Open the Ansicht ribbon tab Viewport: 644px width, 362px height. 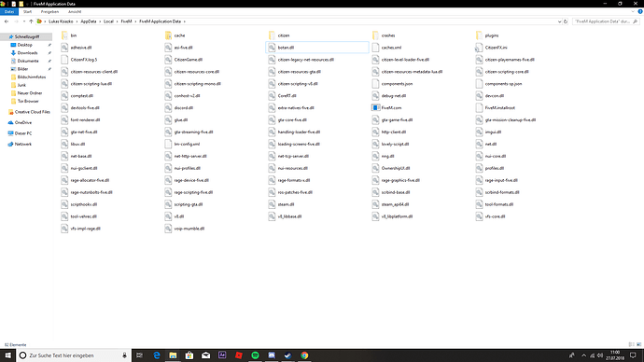pyautogui.click(x=75, y=11)
